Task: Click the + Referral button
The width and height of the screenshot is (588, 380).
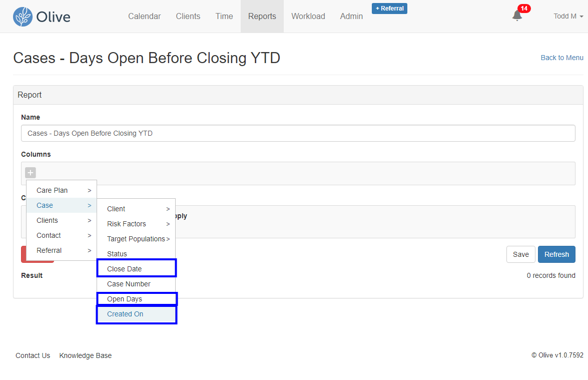Action: point(389,8)
